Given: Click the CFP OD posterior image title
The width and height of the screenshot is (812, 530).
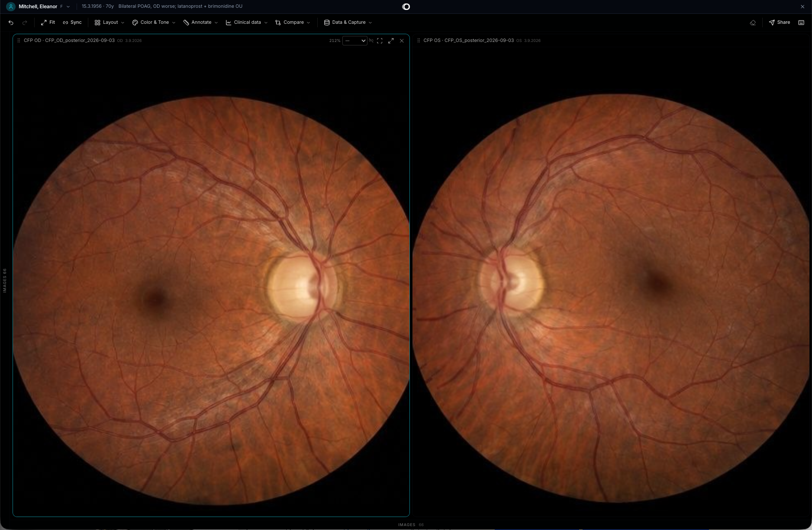Looking at the screenshot, I should click(x=69, y=40).
